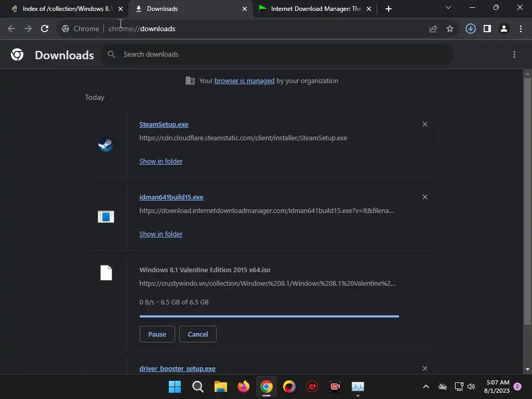Click the Windows 8.1 ISO file icon
532x399 pixels.
click(106, 273)
